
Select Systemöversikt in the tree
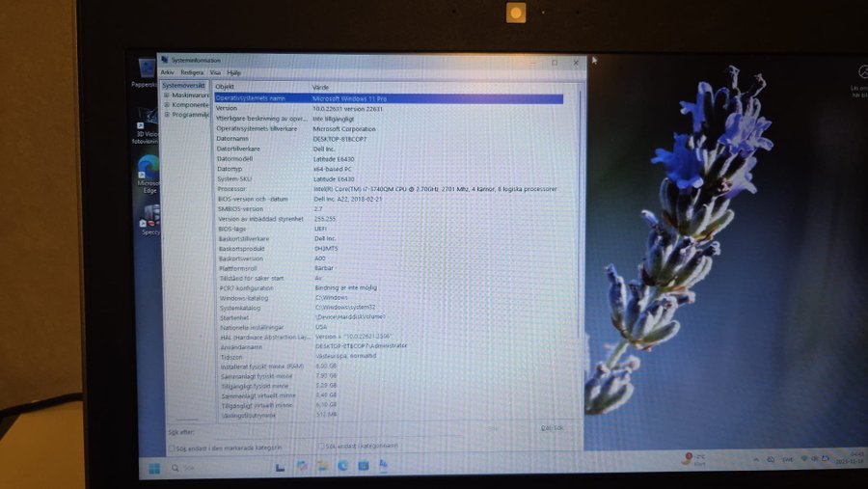pyautogui.click(x=182, y=86)
